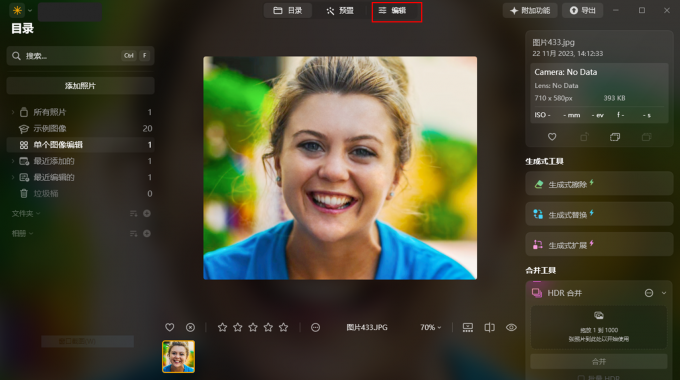
Task: Switch to the 预置 tab
Action: tap(340, 10)
